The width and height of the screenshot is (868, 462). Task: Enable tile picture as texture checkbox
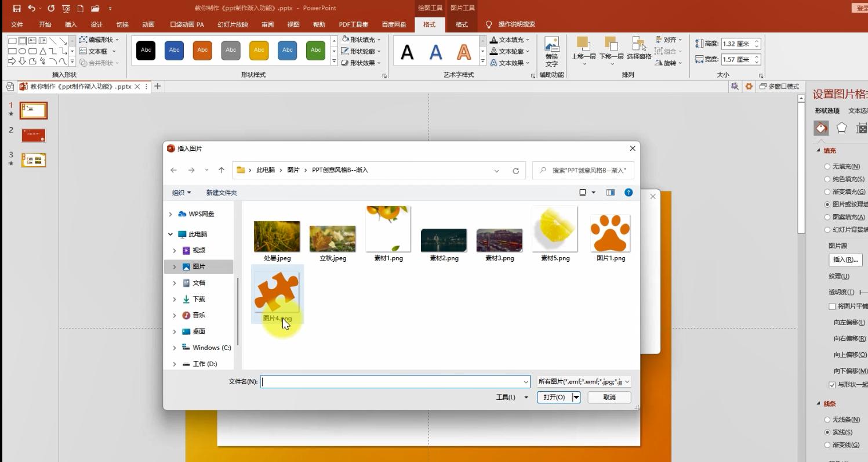coord(832,306)
